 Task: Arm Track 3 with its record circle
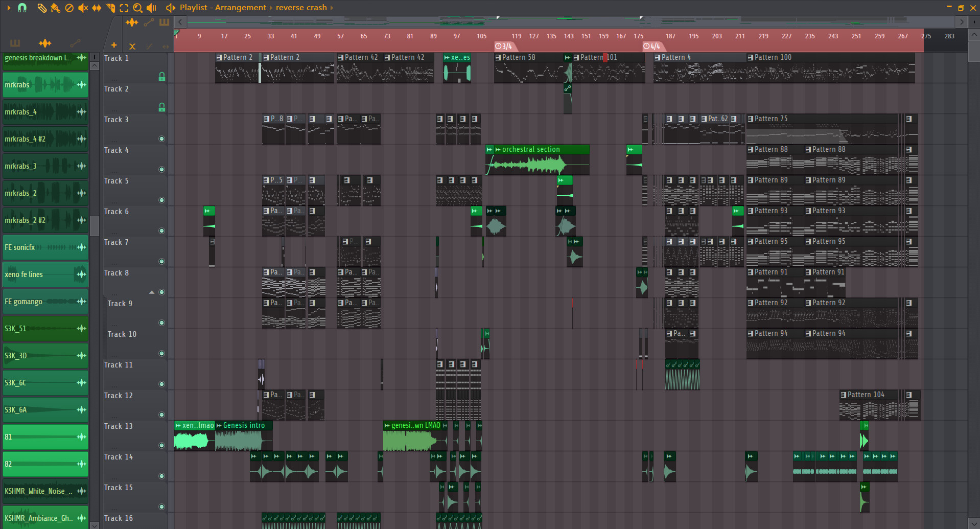point(161,139)
